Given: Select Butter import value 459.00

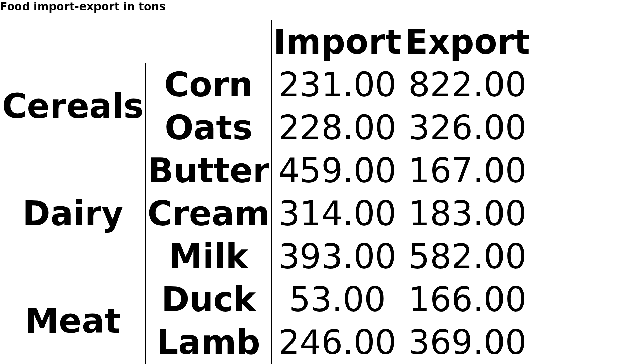Looking at the screenshot, I should point(337,171).
